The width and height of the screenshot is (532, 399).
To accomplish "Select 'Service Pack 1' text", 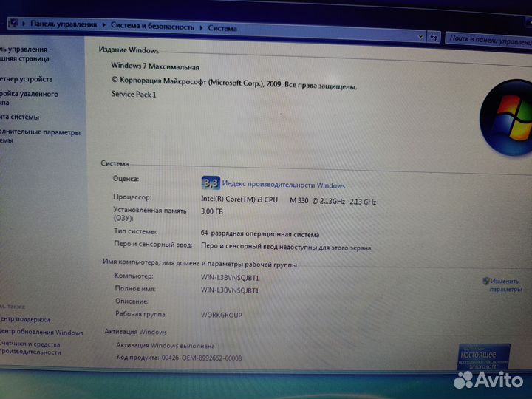I will (x=134, y=94).
